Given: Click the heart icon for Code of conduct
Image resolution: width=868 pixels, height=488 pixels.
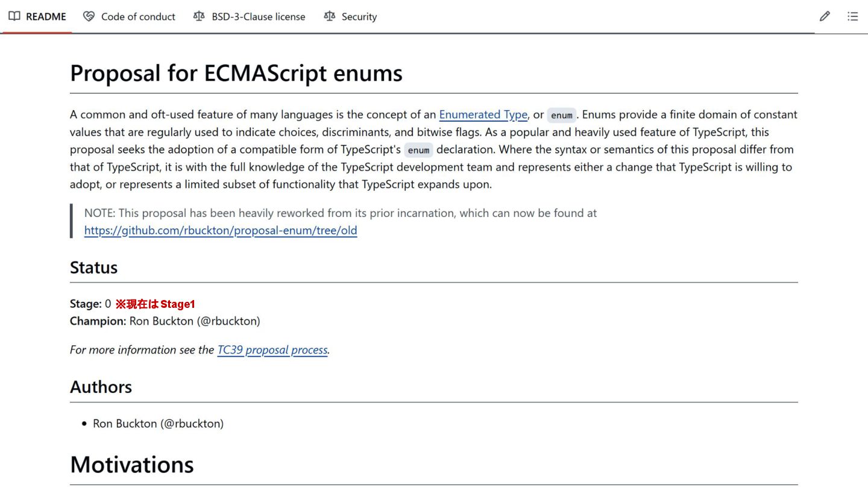Looking at the screenshot, I should (x=89, y=16).
